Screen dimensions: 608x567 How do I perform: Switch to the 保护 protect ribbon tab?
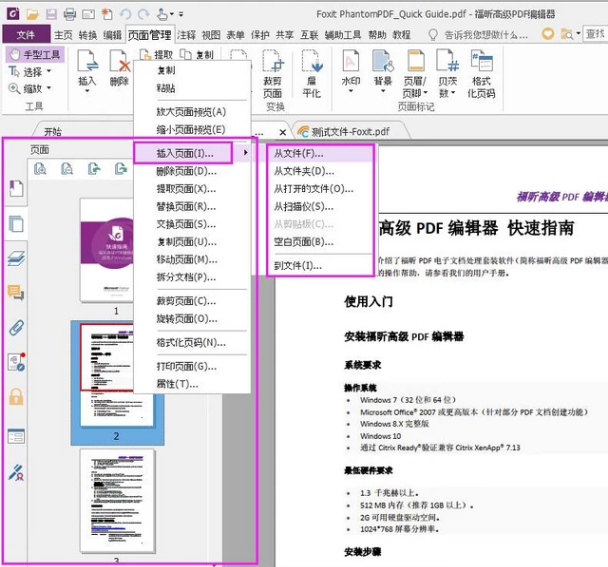[260, 35]
